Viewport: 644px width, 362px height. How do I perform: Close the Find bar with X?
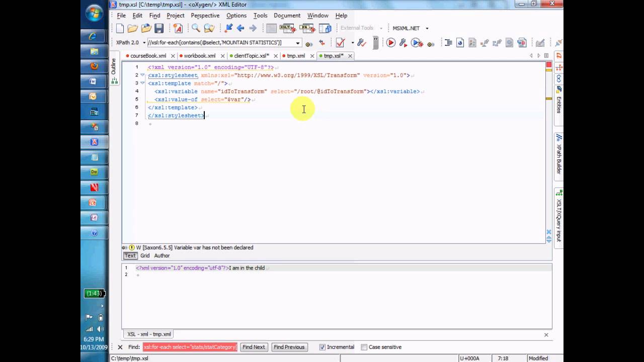click(x=120, y=347)
